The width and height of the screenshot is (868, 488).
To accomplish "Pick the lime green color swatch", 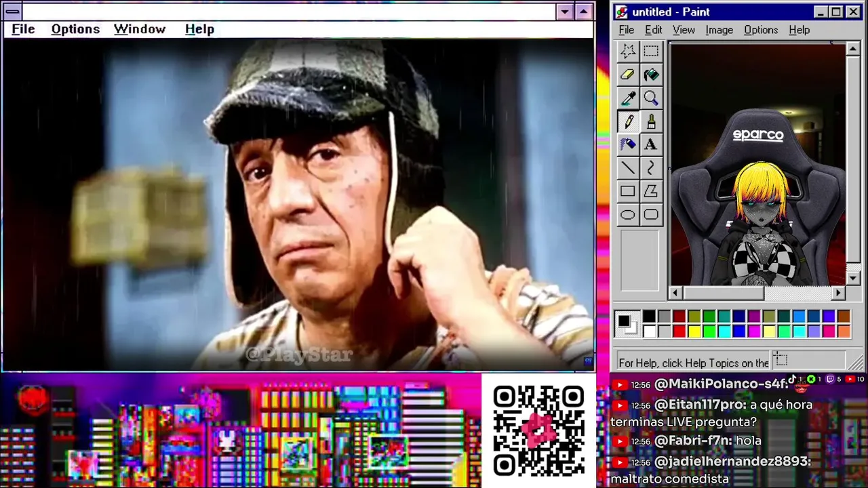I will [x=709, y=331].
